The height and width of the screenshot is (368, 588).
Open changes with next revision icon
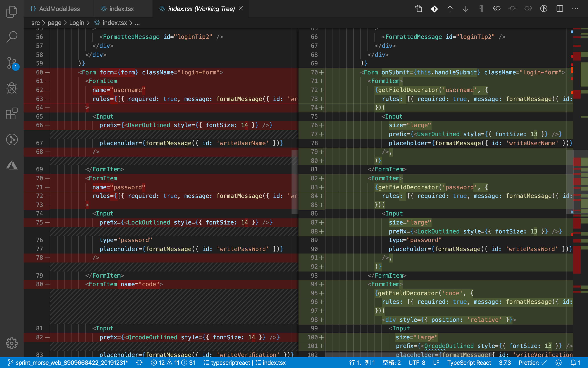tap(528, 9)
